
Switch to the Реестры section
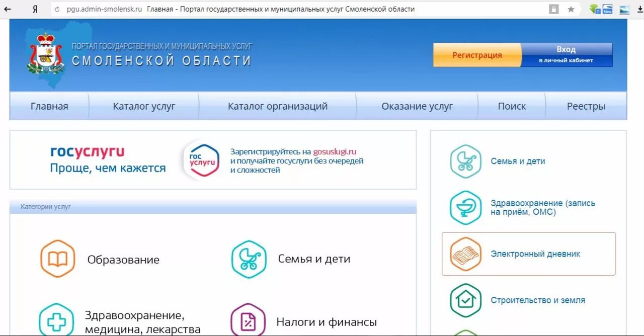pos(586,106)
